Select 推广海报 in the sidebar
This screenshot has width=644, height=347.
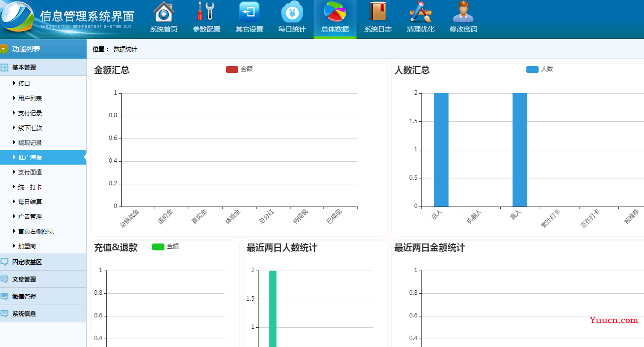tap(43, 157)
